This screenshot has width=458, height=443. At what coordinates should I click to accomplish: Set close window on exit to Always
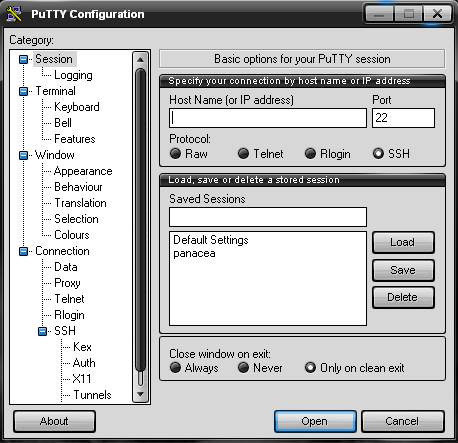pyautogui.click(x=175, y=368)
